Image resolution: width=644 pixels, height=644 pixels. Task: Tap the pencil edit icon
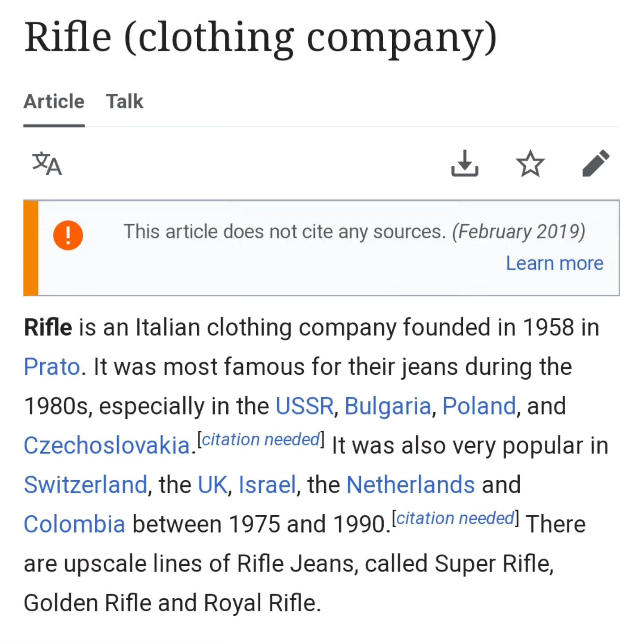[596, 163]
